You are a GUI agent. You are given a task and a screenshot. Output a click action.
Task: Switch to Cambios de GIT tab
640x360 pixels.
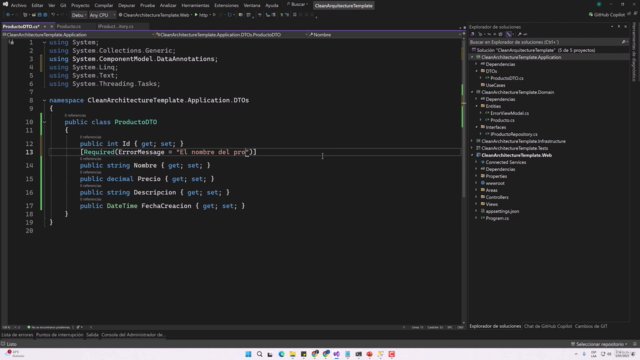591,326
